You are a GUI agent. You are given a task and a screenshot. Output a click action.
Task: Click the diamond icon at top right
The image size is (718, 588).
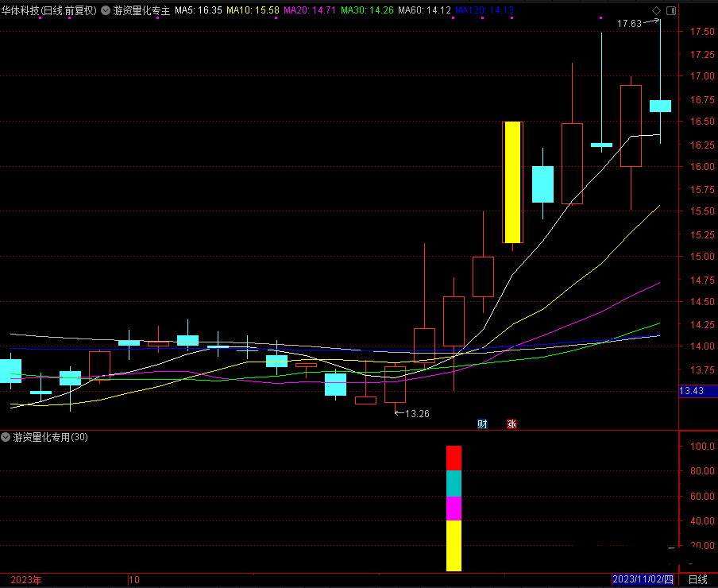click(x=656, y=10)
